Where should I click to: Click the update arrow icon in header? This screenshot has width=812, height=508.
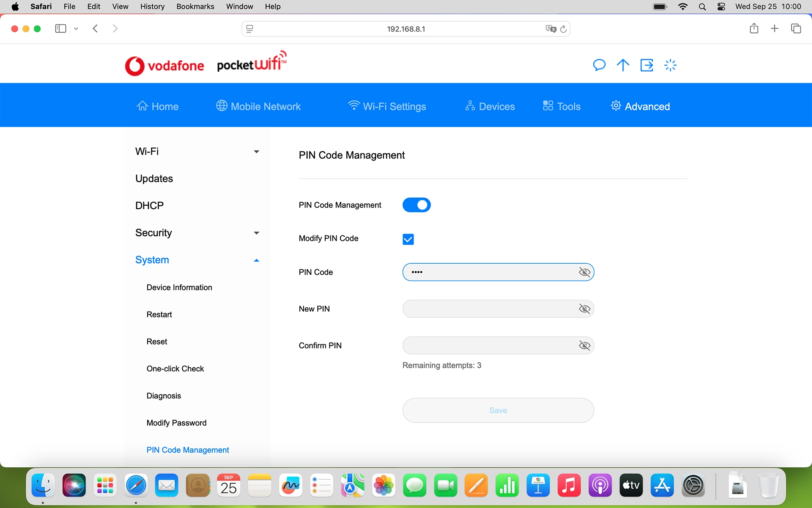click(623, 65)
